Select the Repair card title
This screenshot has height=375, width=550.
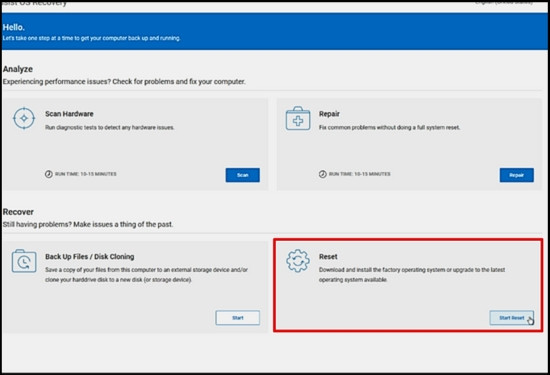click(329, 114)
